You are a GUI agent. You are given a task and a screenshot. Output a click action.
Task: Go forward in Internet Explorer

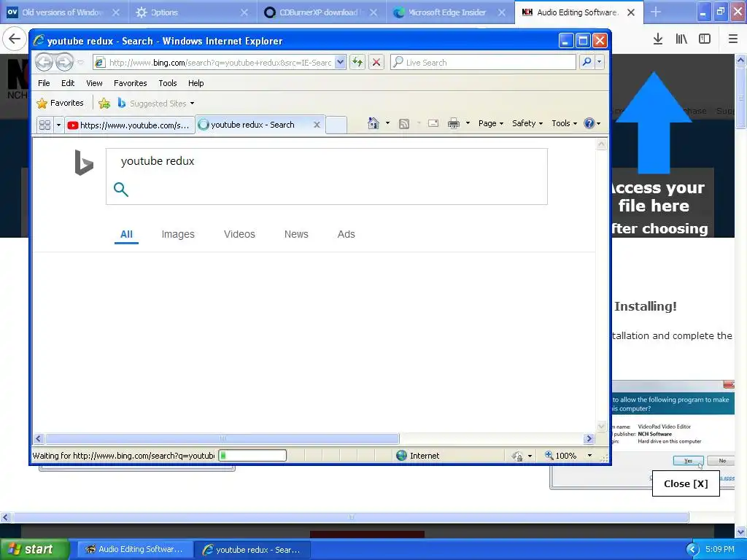pos(64,62)
